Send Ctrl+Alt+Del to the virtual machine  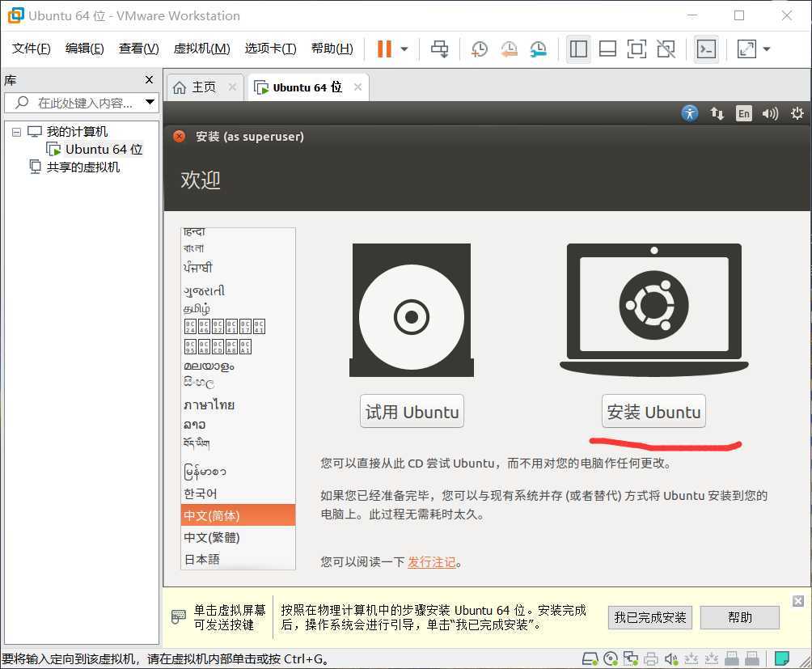[440, 49]
